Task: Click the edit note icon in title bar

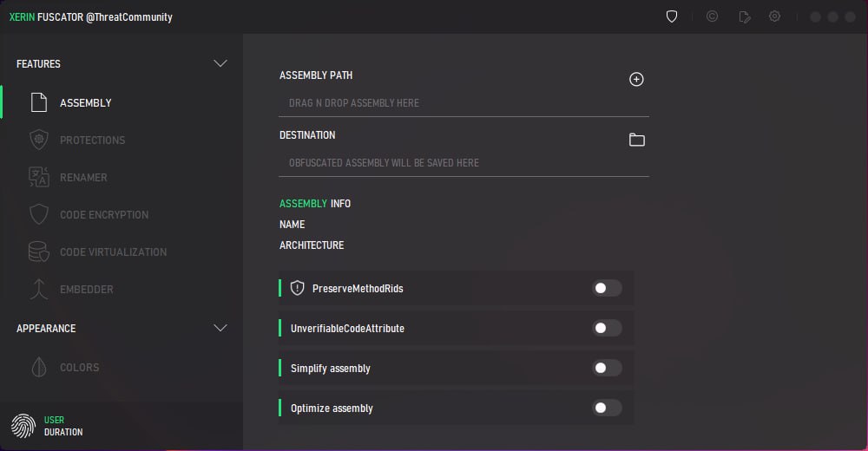Action: tap(744, 16)
